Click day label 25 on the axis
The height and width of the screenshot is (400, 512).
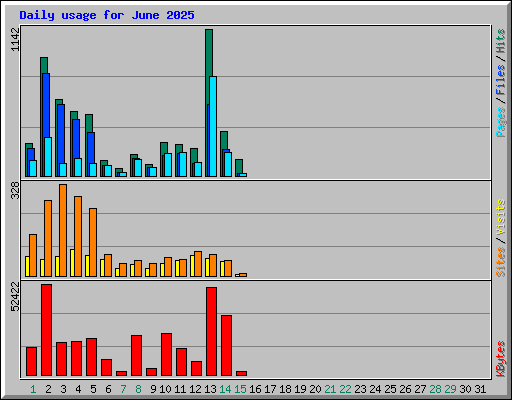[390, 389]
